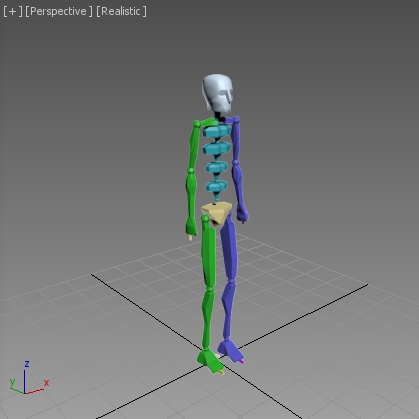Select the green hand bone

[x=191, y=227]
